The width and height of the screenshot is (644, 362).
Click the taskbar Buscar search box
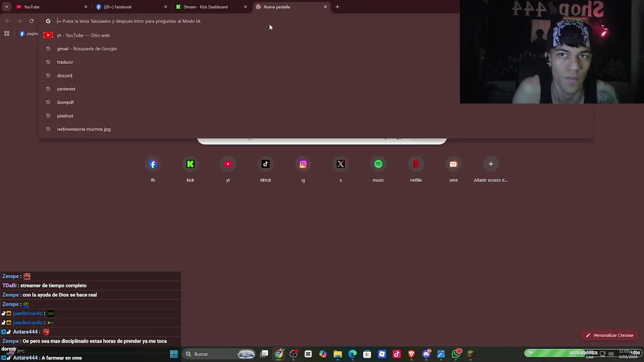click(x=220, y=354)
